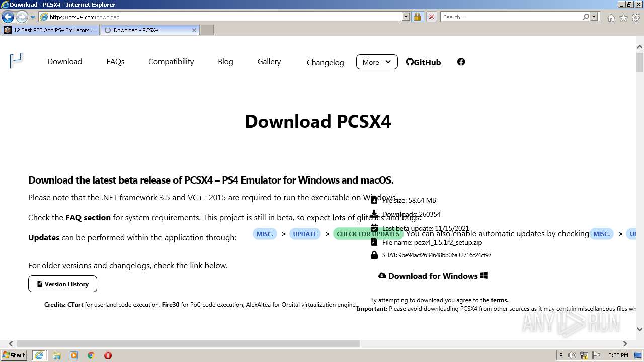
Task: Open a new blank tab
Action: (207, 30)
